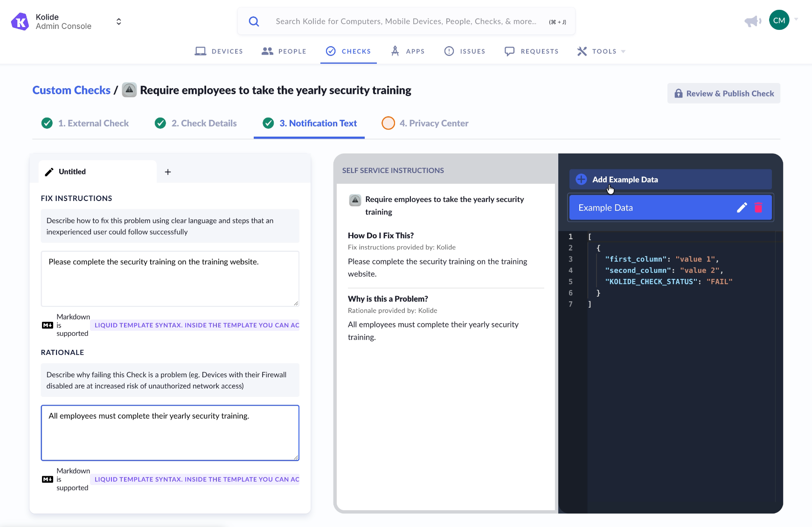Click the wrench icon next to Tools
Viewport: 812px width, 527px height.
(582, 51)
